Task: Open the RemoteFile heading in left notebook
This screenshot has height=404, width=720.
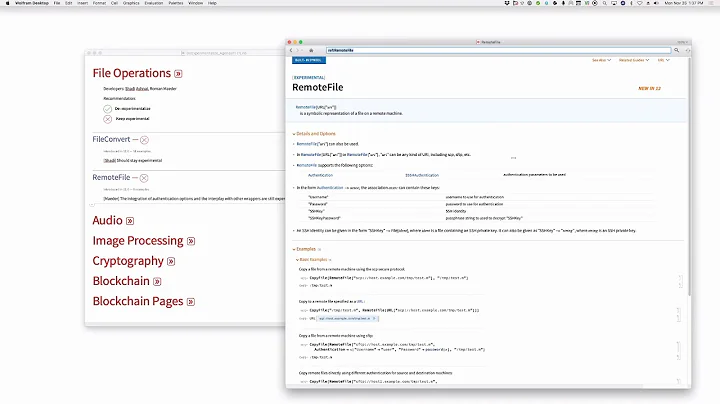Action: pyautogui.click(x=111, y=177)
